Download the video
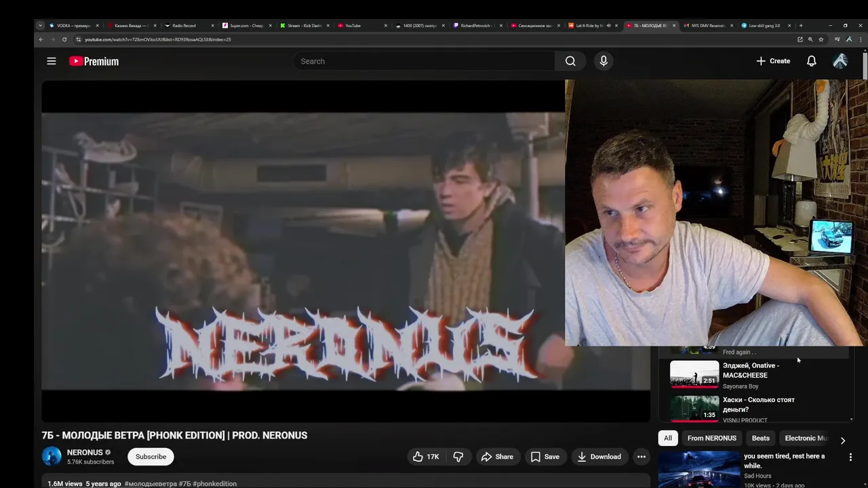Screen dimensions: 868x488 pyautogui.click(x=599, y=457)
